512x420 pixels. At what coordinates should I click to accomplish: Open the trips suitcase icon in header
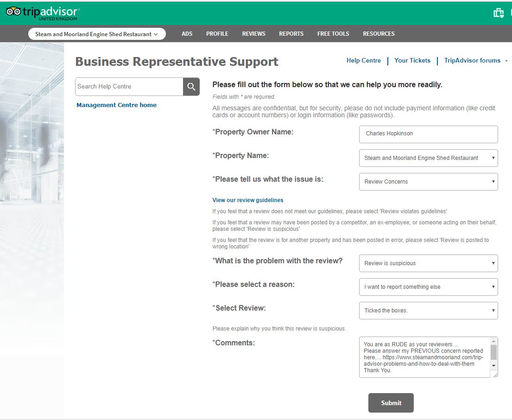[498, 13]
